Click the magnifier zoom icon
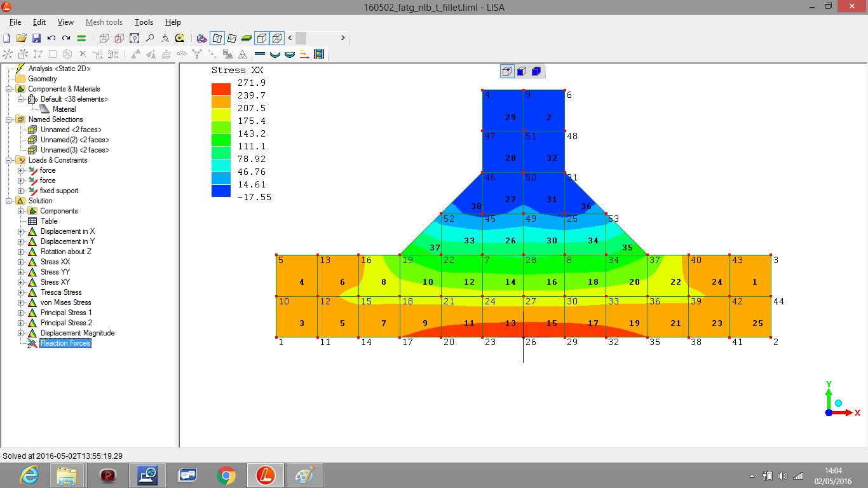This screenshot has width=868, height=488. point(149,38)
